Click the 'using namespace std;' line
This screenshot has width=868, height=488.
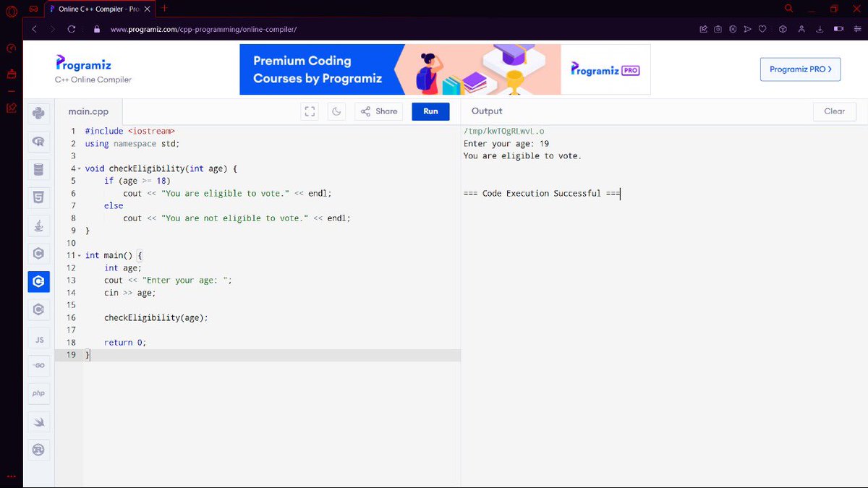pos(132,143)
